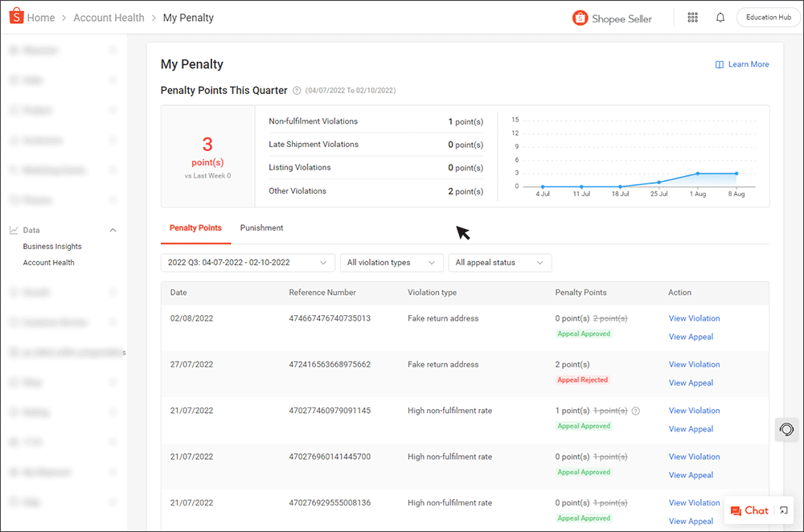View Appeal for 02/08/2022 row
Screen dimensions: 804x532
(691, 337)
